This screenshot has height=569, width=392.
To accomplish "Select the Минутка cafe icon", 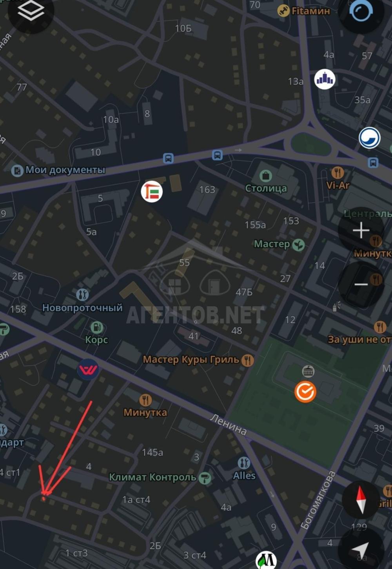I will [x=145, y=400].
